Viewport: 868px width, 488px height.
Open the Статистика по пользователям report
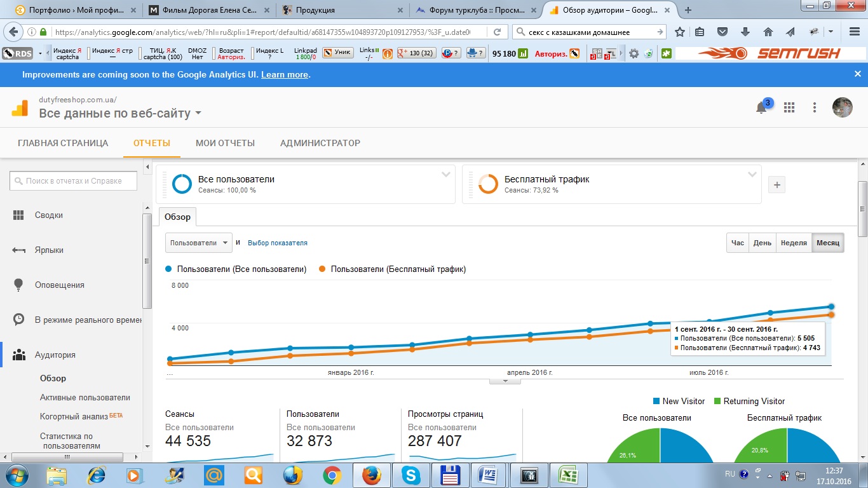[70, 440]
